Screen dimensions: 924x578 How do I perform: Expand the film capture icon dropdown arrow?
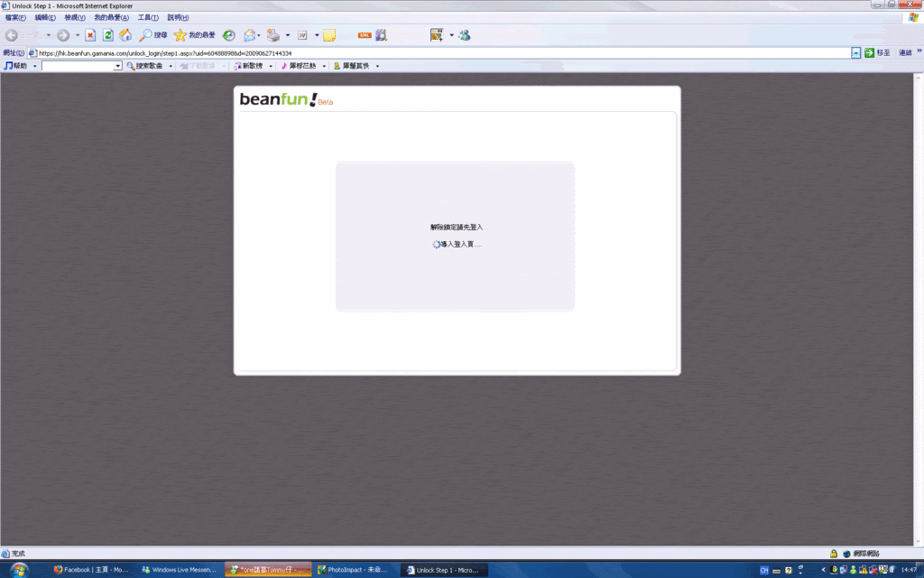point(451,35)
